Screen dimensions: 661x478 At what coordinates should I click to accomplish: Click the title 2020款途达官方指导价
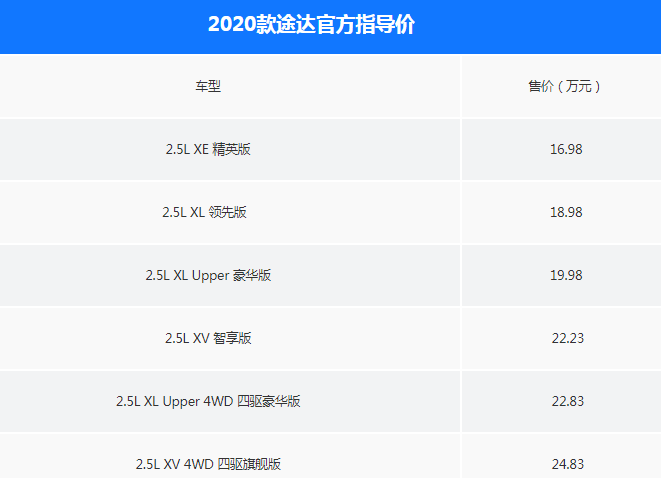311,24
